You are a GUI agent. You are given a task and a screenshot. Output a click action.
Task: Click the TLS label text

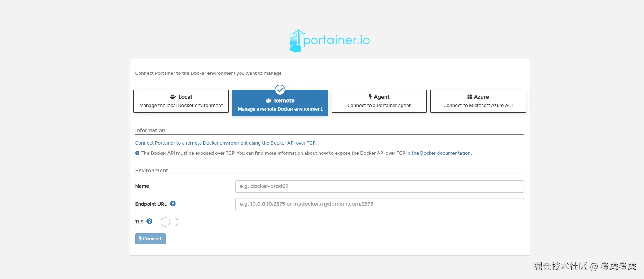(139, 222)
